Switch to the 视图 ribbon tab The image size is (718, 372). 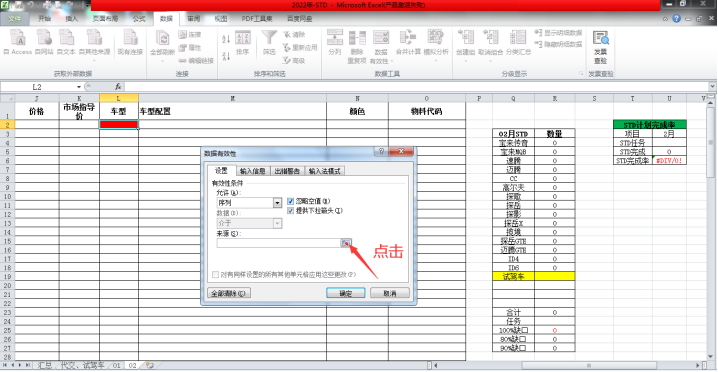[221, 19]
